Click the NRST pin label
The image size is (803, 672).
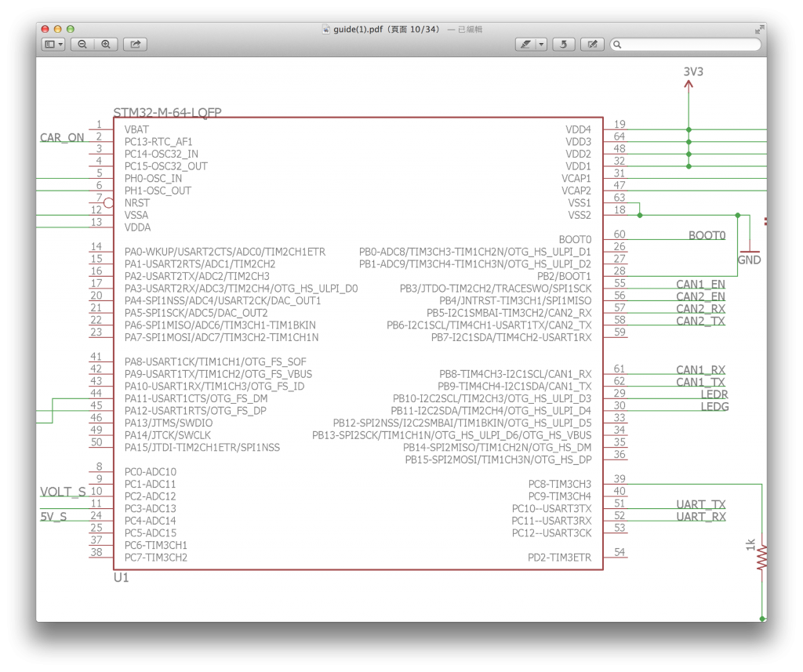pyautogui.click(x=137, y=203)
